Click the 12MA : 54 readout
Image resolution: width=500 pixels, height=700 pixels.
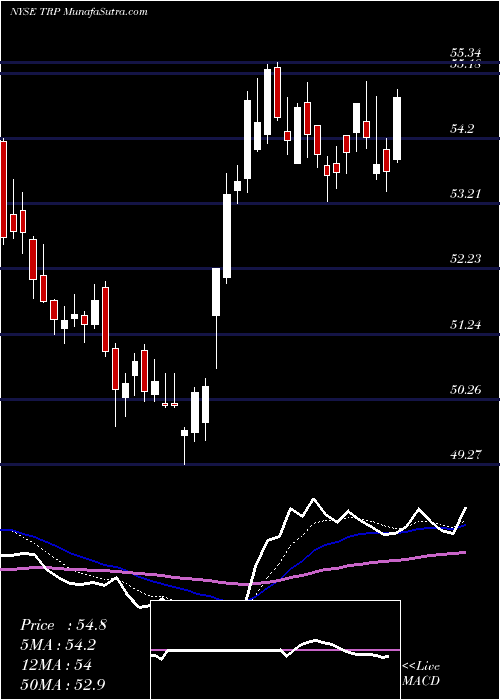56,664
